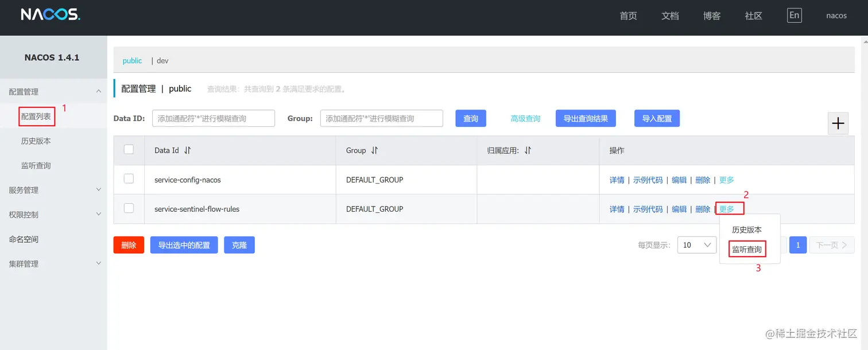Open 高级查询 advanced search
The width and height of the screenshot is (868, 350).
[526, 119]
